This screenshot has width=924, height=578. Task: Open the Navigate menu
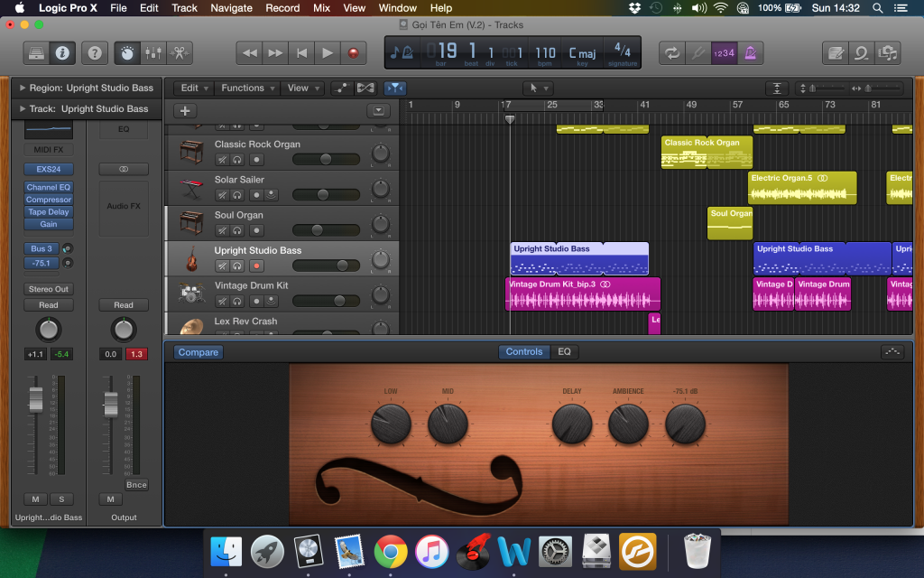pos(232,7)
